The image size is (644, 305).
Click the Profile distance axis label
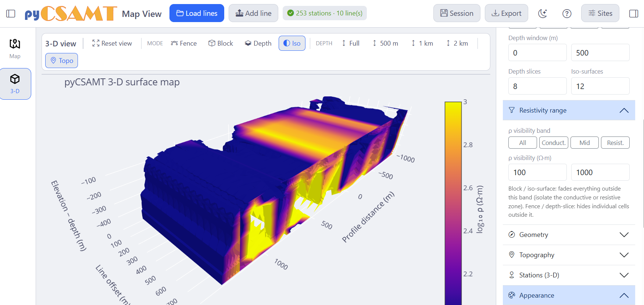click(x=368, y=217)
